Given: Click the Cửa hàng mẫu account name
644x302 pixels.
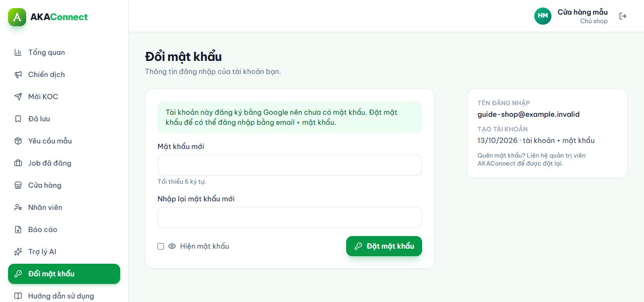Looking at the screenshot, I should coord(583,12).
